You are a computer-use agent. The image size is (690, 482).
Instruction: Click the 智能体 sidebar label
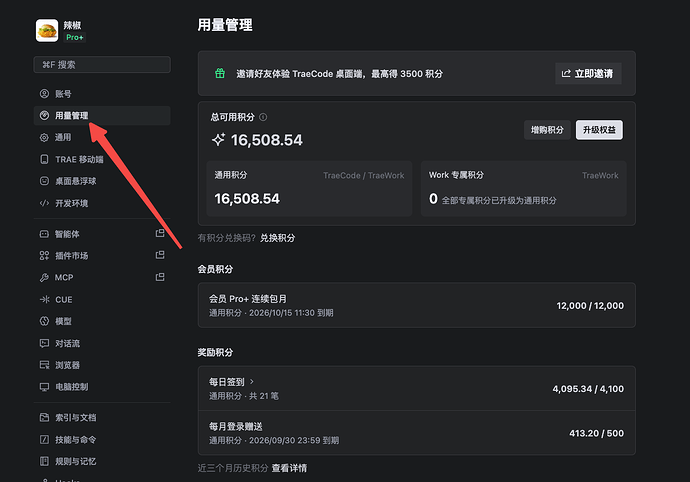tap(67, 234)
